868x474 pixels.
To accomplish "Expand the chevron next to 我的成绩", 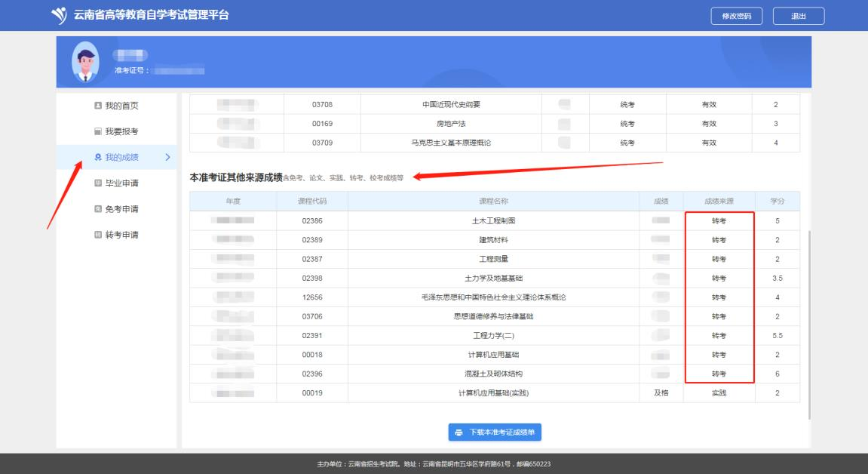I will pos(167,157).
